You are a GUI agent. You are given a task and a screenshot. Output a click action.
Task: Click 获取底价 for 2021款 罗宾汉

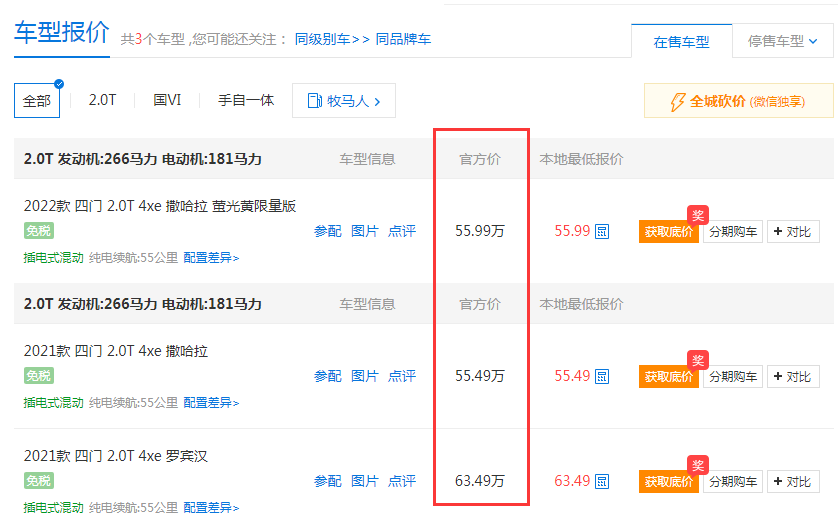[x=669, y=481]
